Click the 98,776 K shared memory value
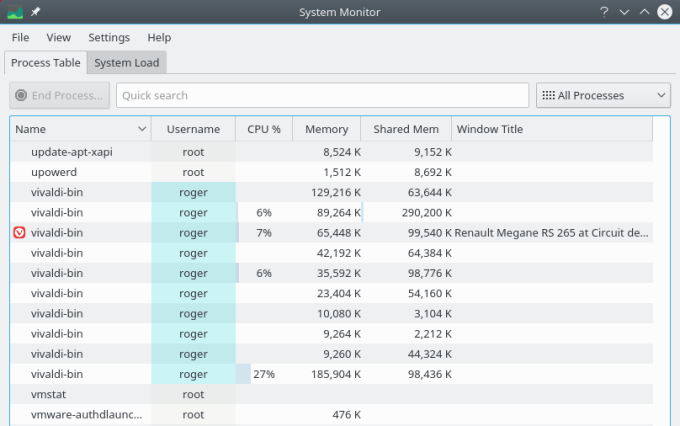The width and height of the screenshot is (680, 426). click(x=429, y=273)
